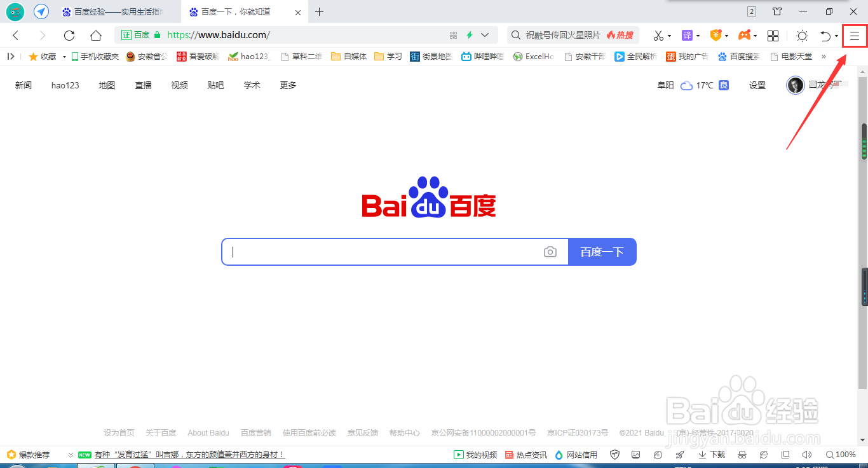Open 爆款推荐 in status bar
The image size is (868, 468).
(28, 455)
